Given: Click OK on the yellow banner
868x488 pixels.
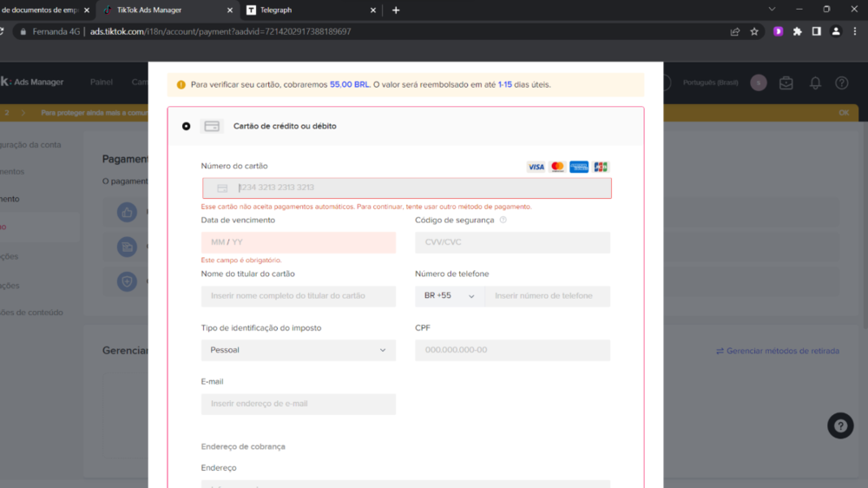Looking at the screenshot, I should click(x=844, y=113).
